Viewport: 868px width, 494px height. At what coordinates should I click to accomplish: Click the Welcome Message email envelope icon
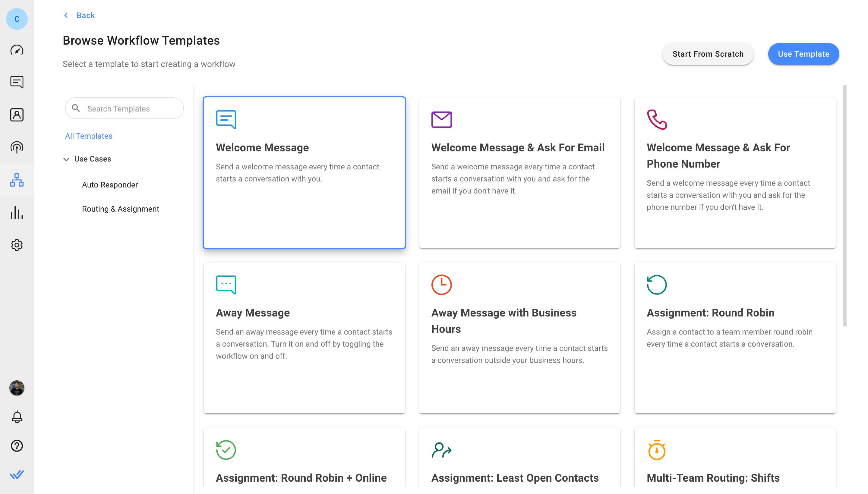click(x=442, y=119)
